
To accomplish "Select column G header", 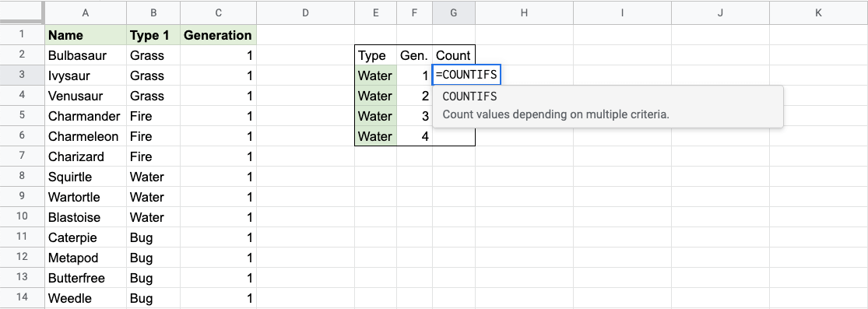I will [x=454, y=12].
